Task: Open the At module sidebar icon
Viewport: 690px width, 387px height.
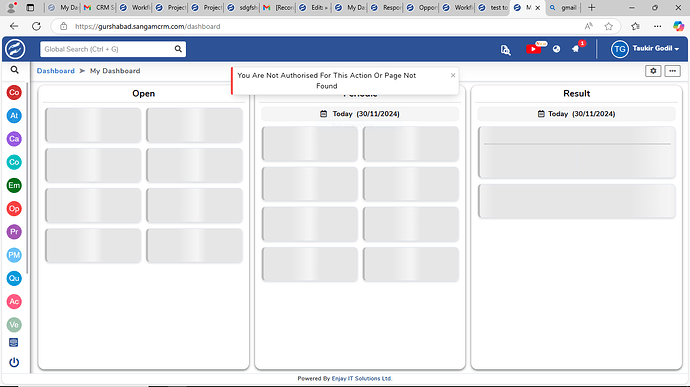Action: (14, 116)
